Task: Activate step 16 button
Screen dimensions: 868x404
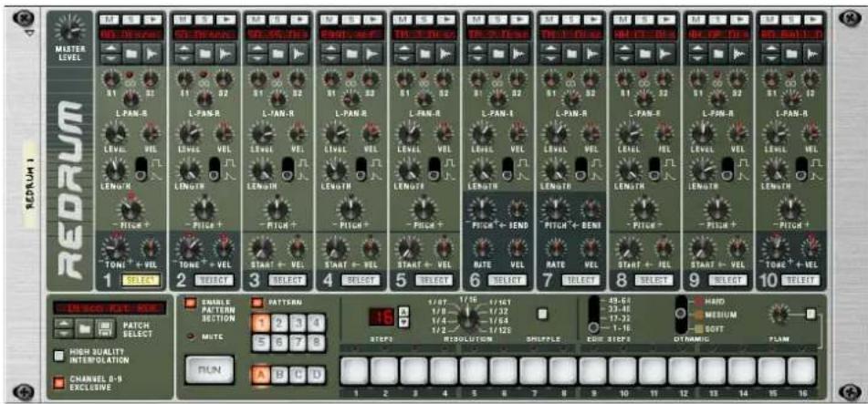Action: 801,371
